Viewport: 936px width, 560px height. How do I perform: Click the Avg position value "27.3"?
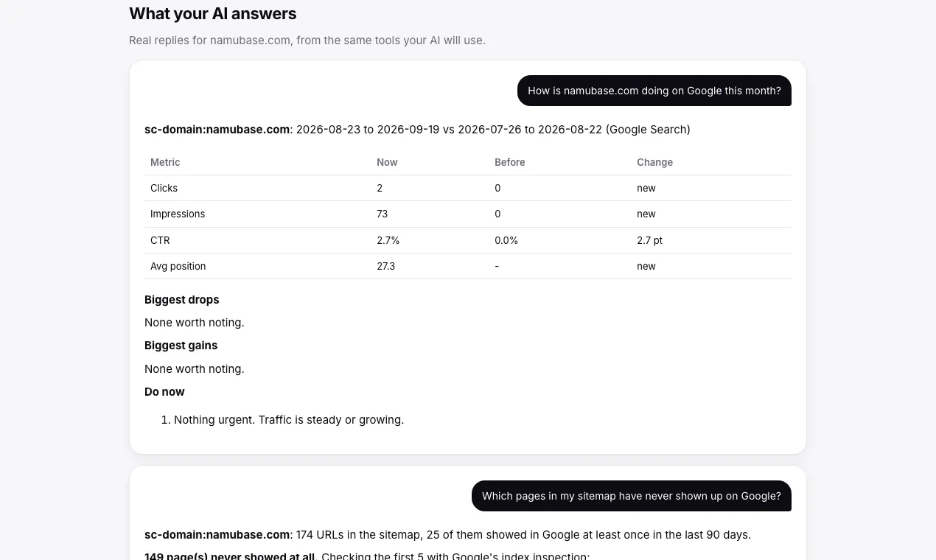point(385,266)
